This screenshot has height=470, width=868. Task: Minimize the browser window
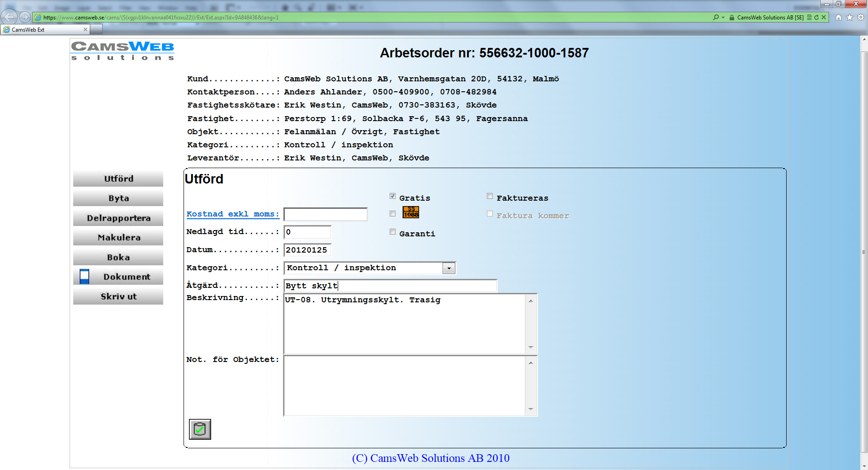click(x=826, y=4)
